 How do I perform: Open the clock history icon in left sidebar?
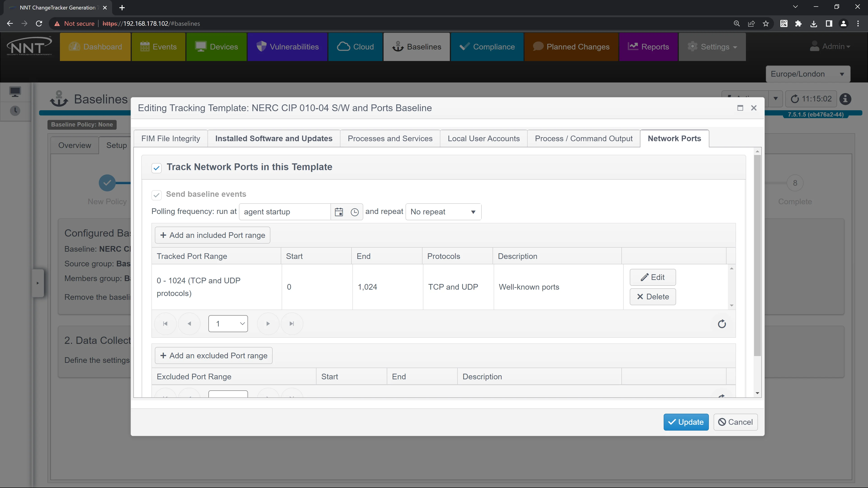pos(15,111)
